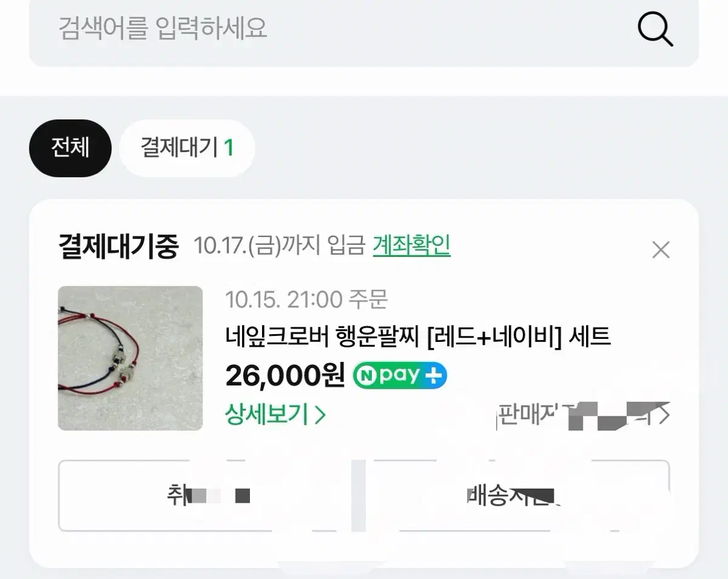Open the 계좌확인 link
Image resolution: width=728 pixels, height=579 pixels.
[411, 246]
